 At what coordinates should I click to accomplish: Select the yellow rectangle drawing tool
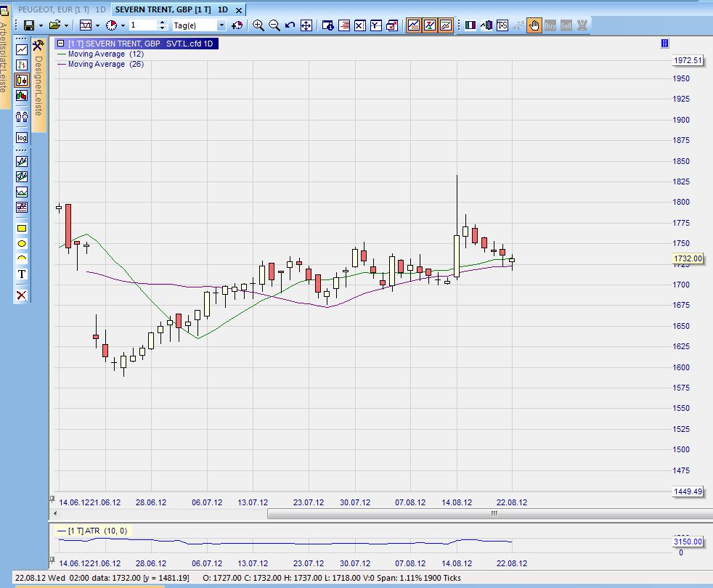[22, 229]
